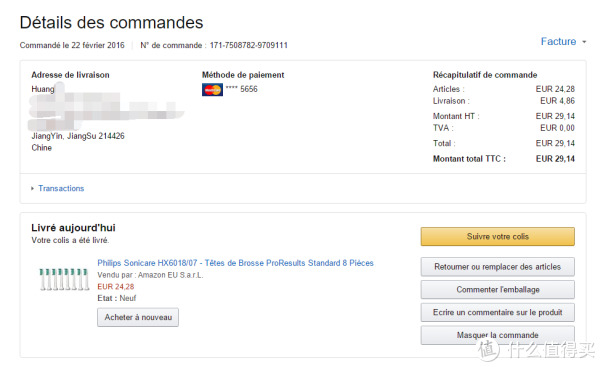This screenshot has height=367, width=600.
Task: Click the Montant total TTC amount
Action: 555,159
